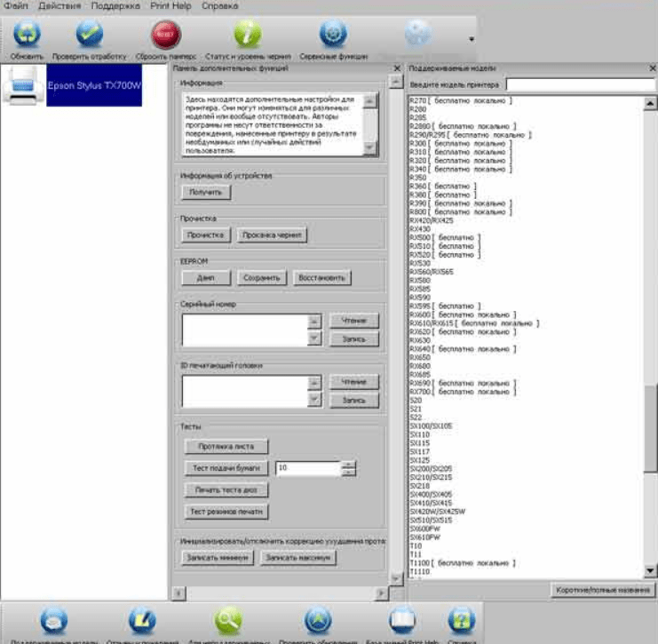Screen dimensions: 658x644
Task: Select SX420W/SX425W in supported models list
Action: point(437,512)
